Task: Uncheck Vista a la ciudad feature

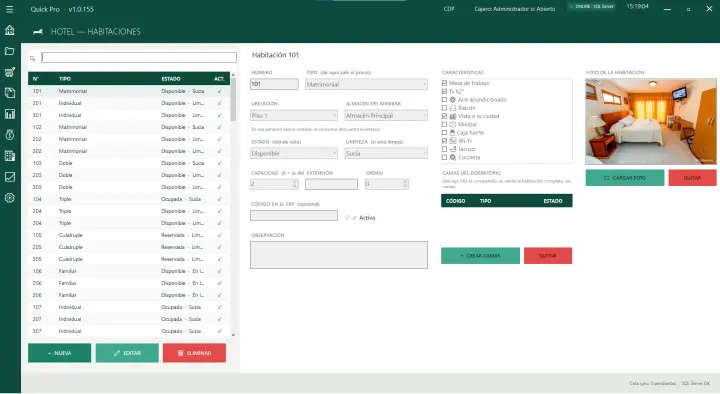Action: click(444, 116)
